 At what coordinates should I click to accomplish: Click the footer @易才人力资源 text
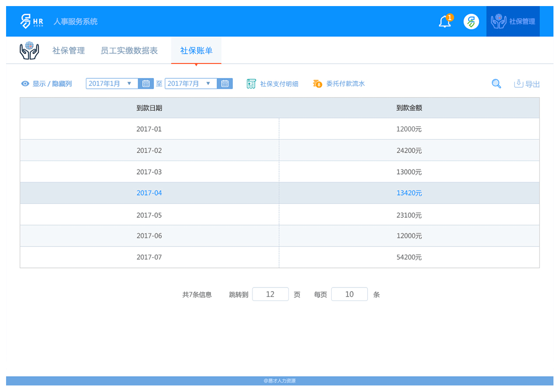(280, 381)
